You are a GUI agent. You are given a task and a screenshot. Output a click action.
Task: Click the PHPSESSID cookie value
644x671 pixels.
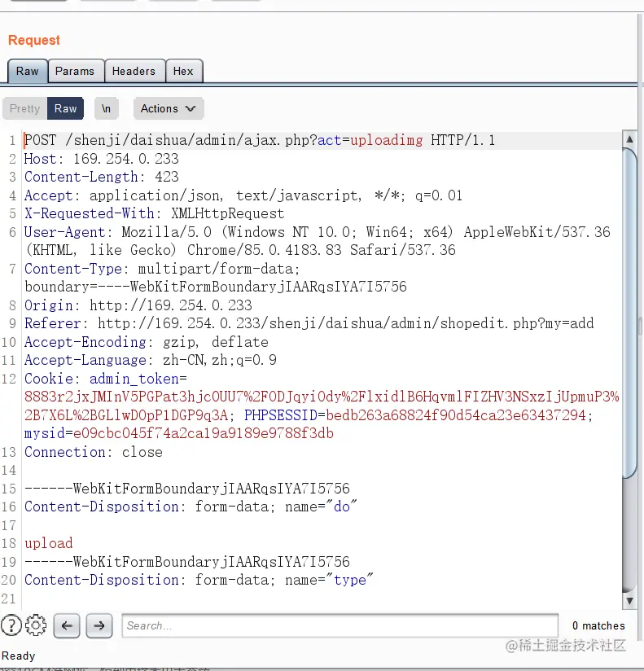click(456, 415)
